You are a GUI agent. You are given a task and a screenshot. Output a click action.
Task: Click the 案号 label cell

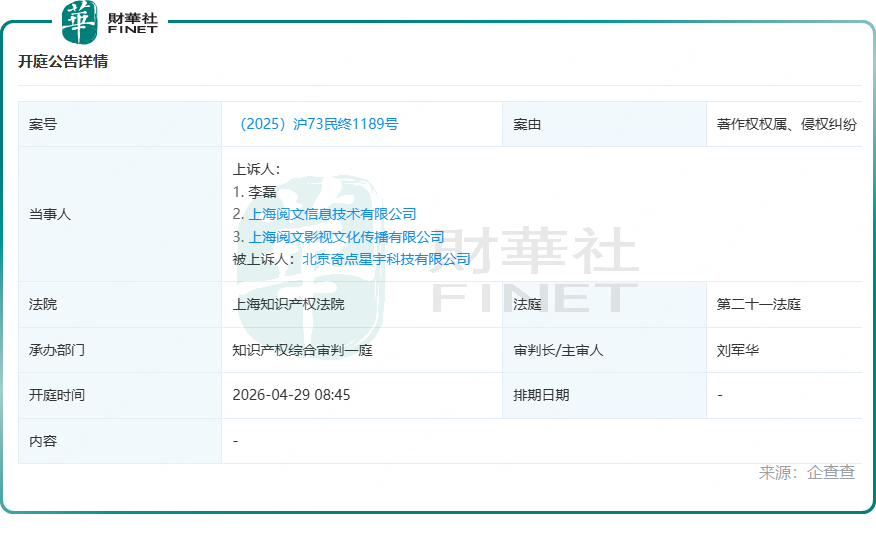[x=120, y=124]
